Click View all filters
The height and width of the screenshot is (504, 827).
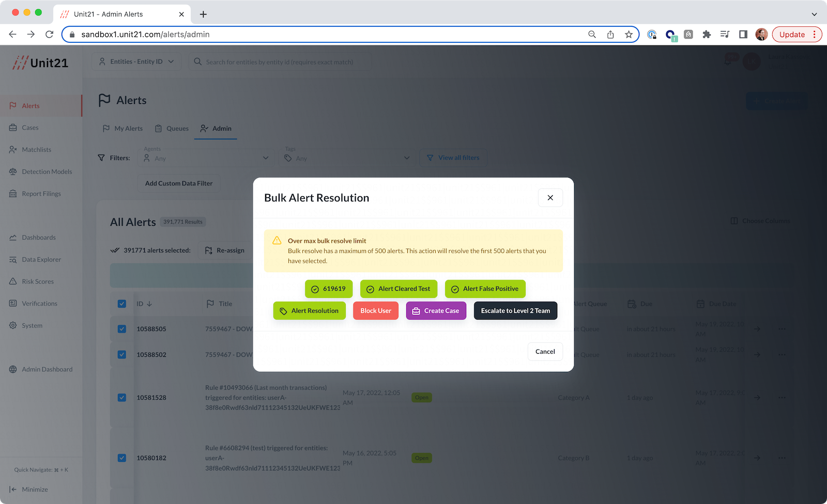coord(453,158)
